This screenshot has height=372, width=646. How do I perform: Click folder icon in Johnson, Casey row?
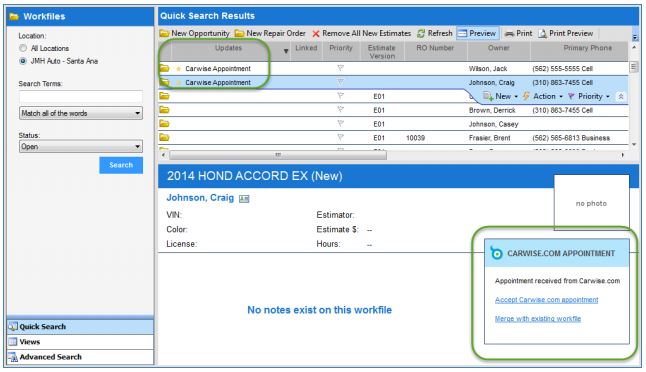(x=164, y=124)
